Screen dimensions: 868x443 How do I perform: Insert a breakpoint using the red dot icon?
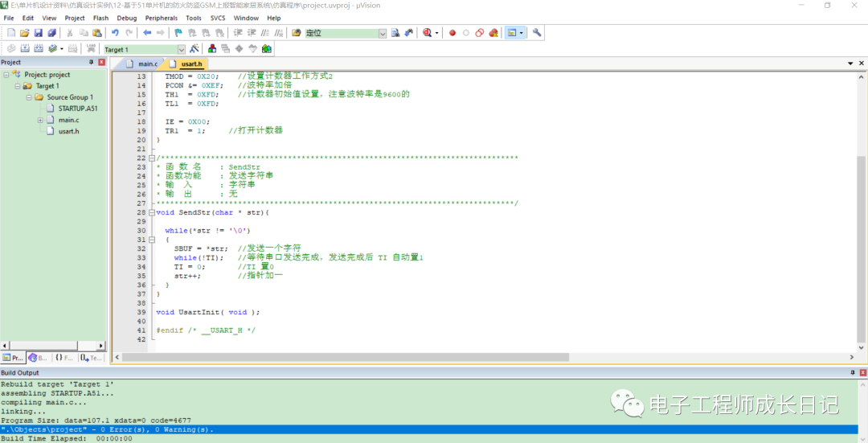[x=452, y=33]
